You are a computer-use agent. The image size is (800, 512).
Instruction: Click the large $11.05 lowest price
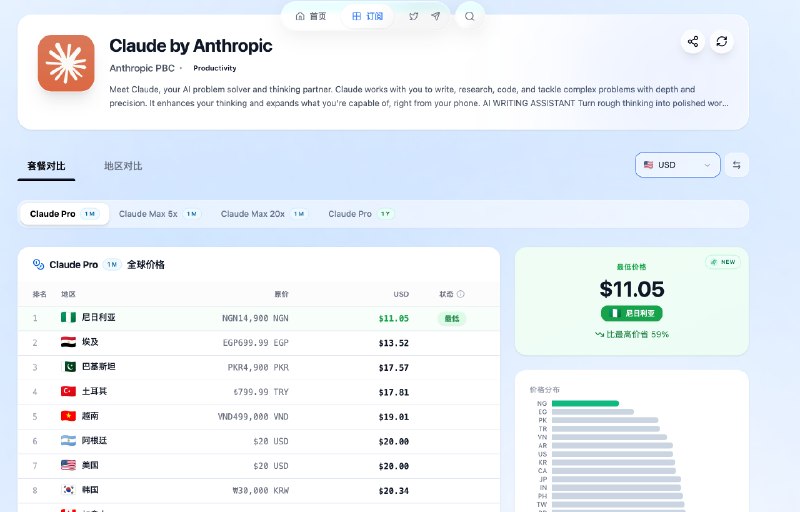tap(632, 289)
